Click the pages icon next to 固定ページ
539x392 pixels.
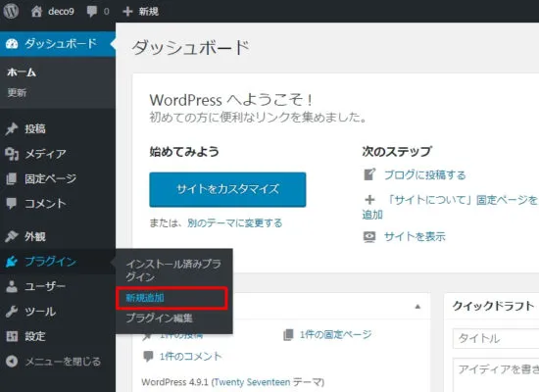point(12,178)
